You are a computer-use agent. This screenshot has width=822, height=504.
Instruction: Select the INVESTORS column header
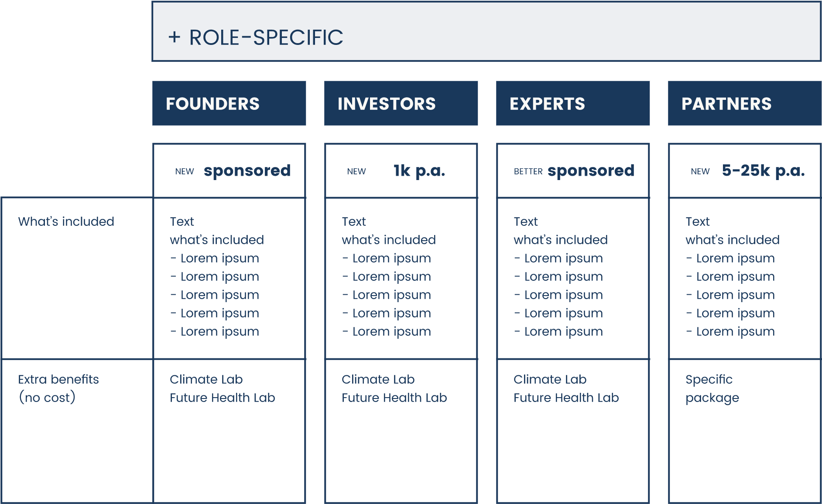click(x=401, y=103)
